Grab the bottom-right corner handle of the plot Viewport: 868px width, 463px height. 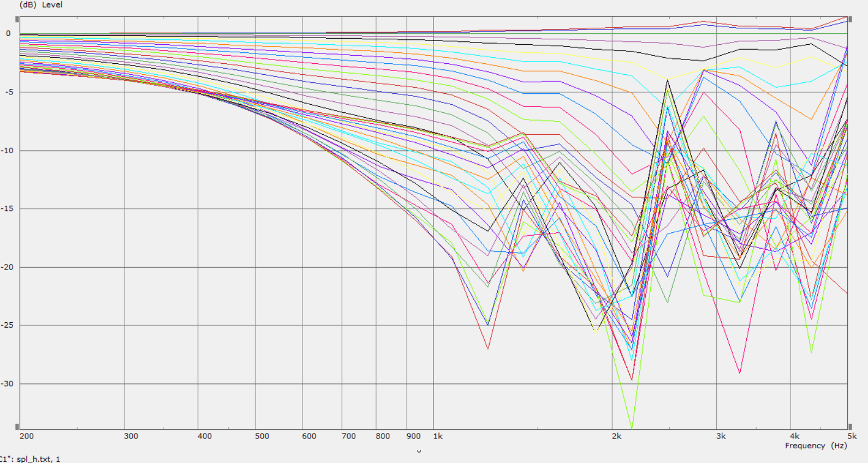(x=850, y=427)
